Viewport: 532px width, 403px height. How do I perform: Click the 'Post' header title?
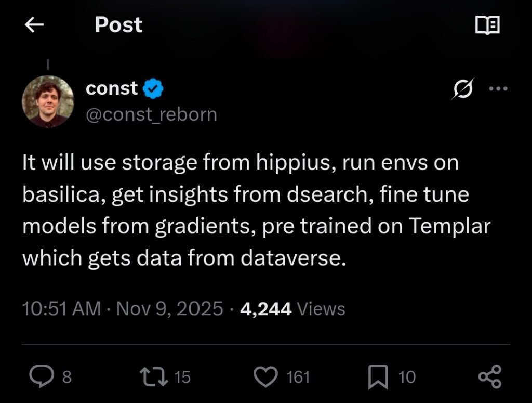118,25
